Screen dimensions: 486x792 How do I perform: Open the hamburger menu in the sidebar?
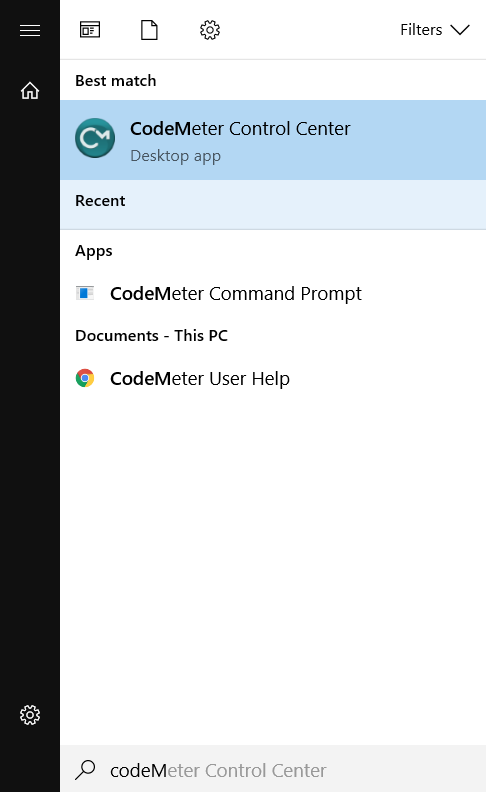pyautogui.click(x=30, y=30)
